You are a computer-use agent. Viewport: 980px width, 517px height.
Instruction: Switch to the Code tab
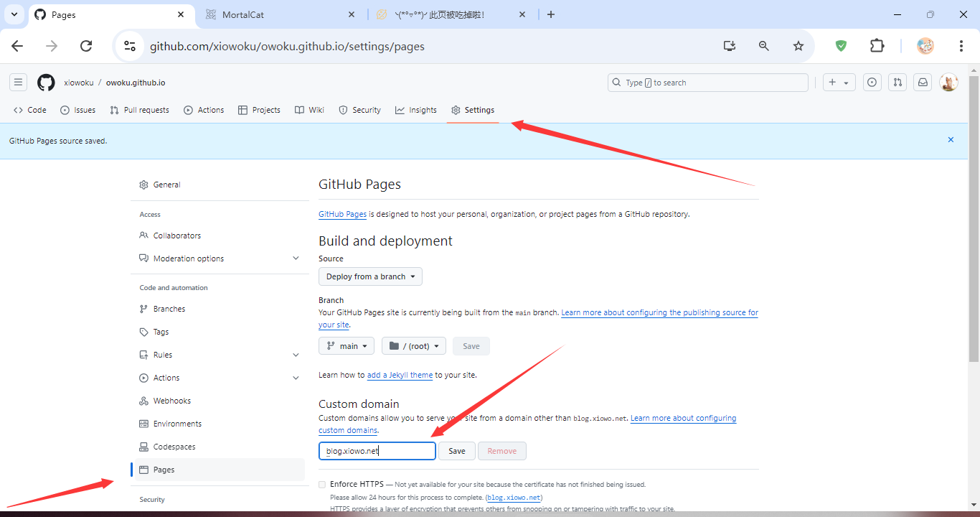(x=30, y=110)
